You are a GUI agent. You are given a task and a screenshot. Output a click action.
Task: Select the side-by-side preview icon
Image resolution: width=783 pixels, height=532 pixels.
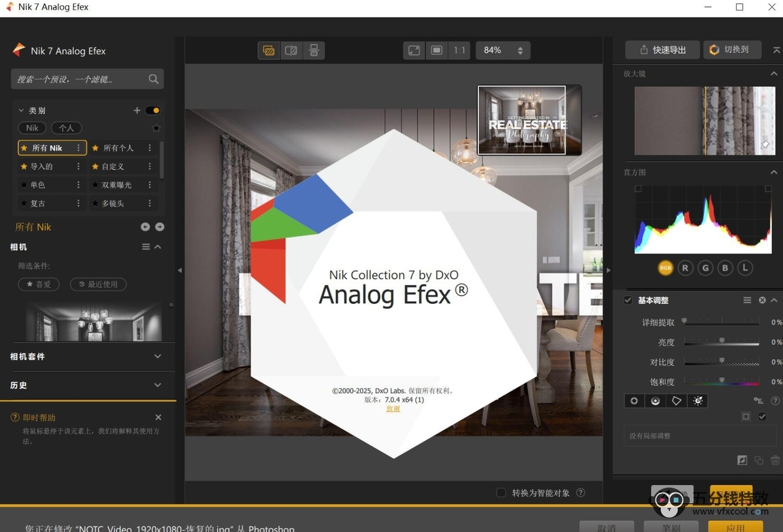(x=314, y=50)
